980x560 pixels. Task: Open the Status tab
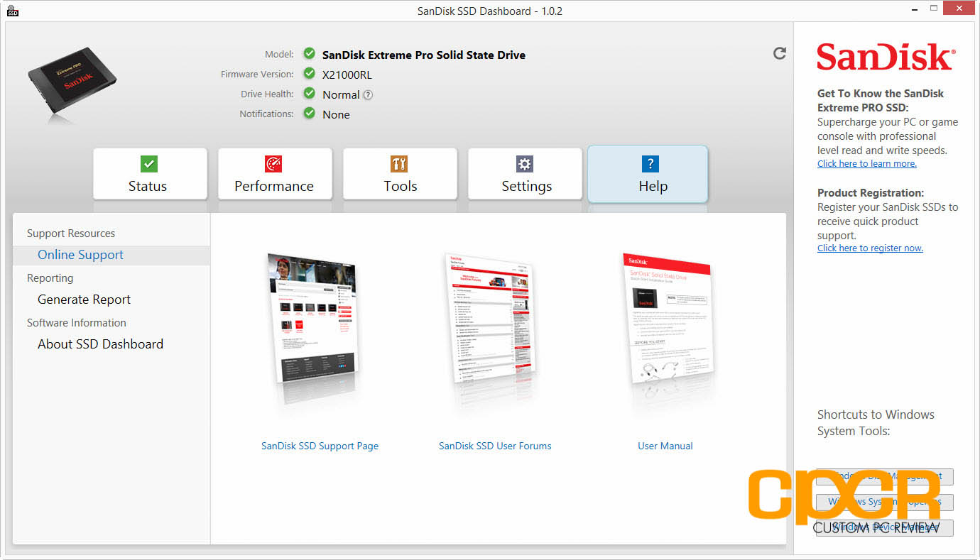pyautogui.click(x=150, y=174)
